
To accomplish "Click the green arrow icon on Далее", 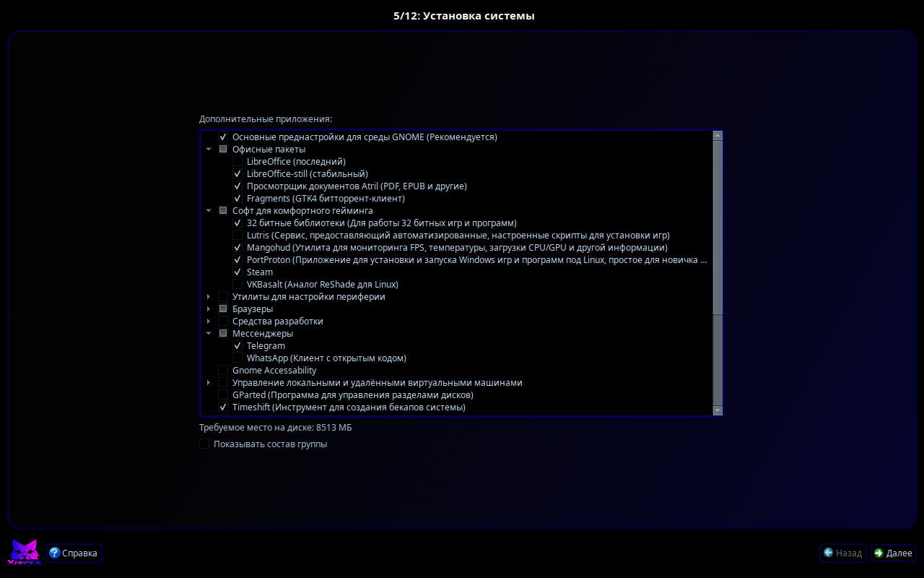I will tap(879, 553).
